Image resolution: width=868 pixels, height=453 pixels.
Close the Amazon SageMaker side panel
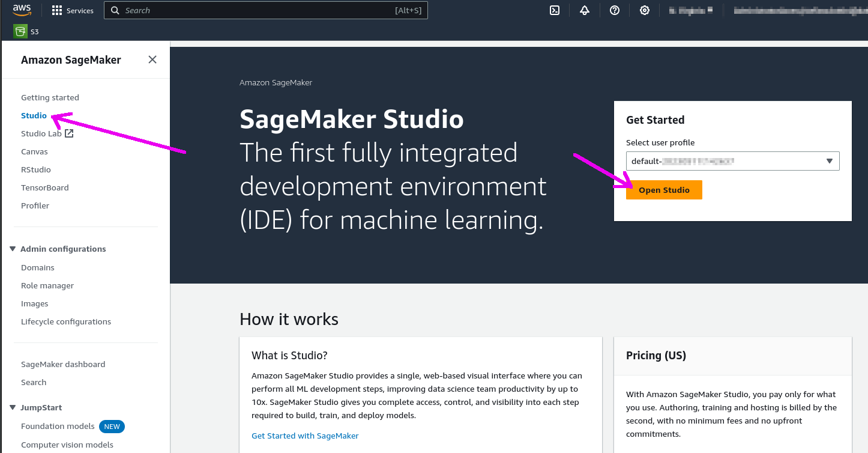(152, 59)
